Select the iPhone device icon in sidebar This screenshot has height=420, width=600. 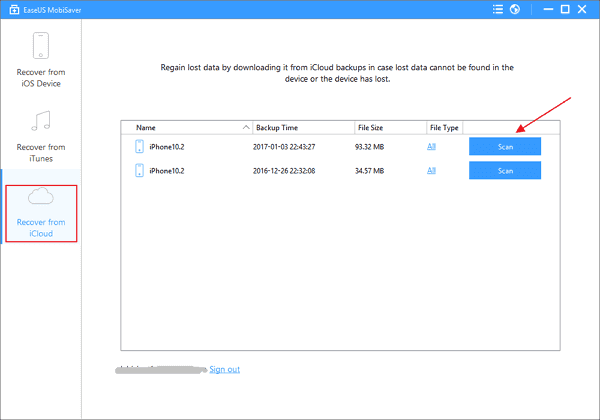coord(41,48)
